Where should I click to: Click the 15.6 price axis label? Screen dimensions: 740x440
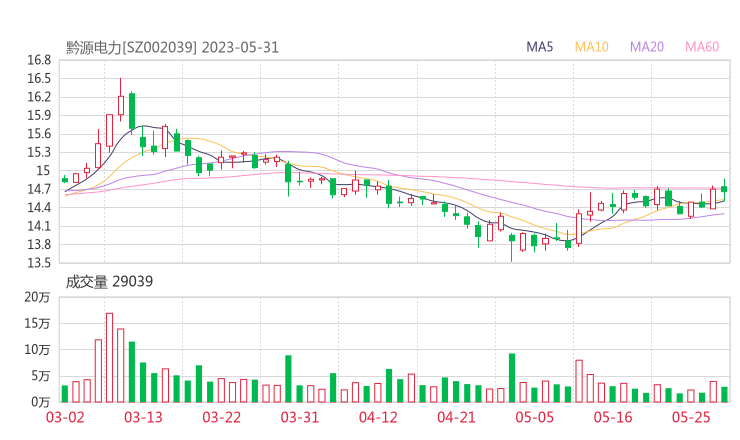point(39,134)
